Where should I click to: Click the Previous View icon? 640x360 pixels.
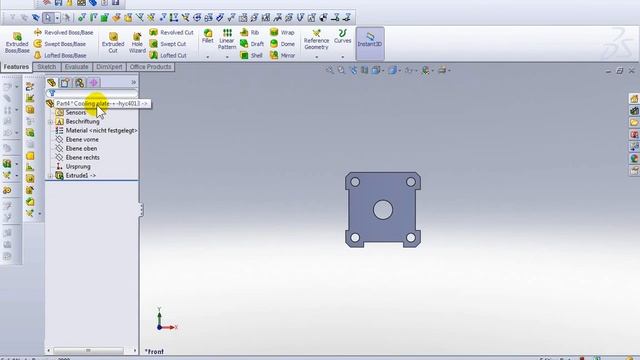353,71
